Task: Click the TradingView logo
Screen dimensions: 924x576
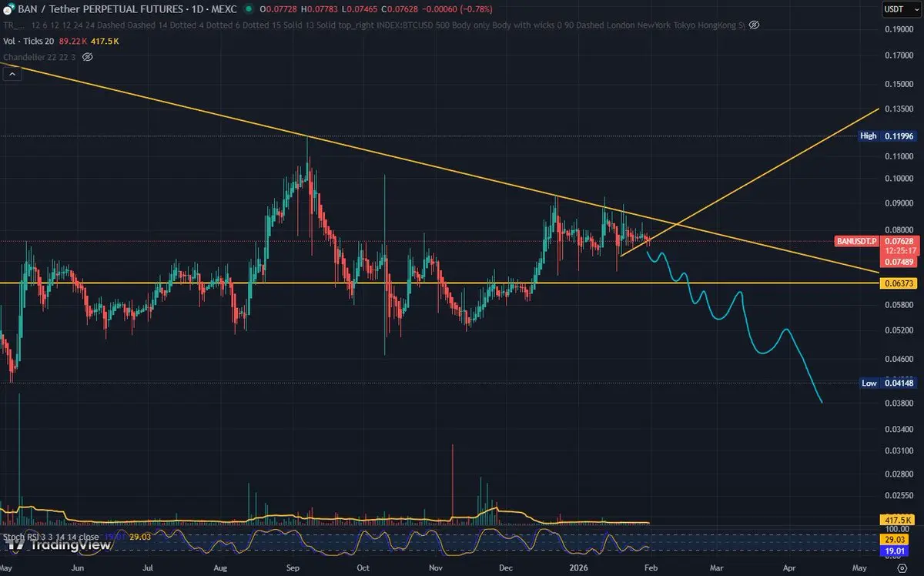Action: coord(57,544)
